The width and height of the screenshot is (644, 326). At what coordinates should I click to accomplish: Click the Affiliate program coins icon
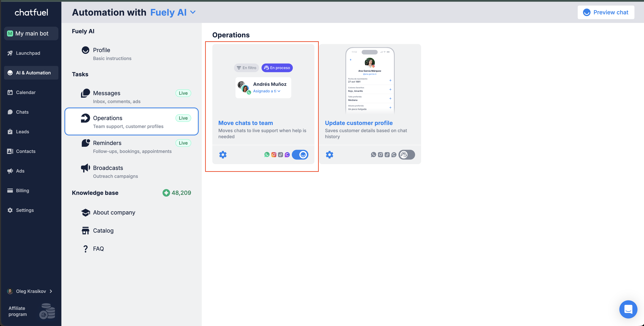47,311
